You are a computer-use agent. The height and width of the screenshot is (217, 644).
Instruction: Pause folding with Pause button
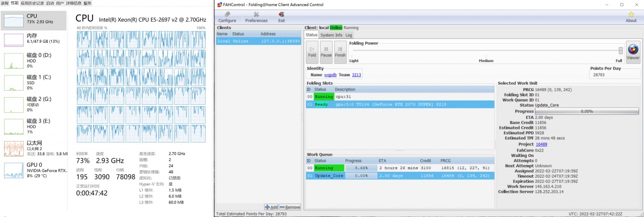[x=326, y=52]
